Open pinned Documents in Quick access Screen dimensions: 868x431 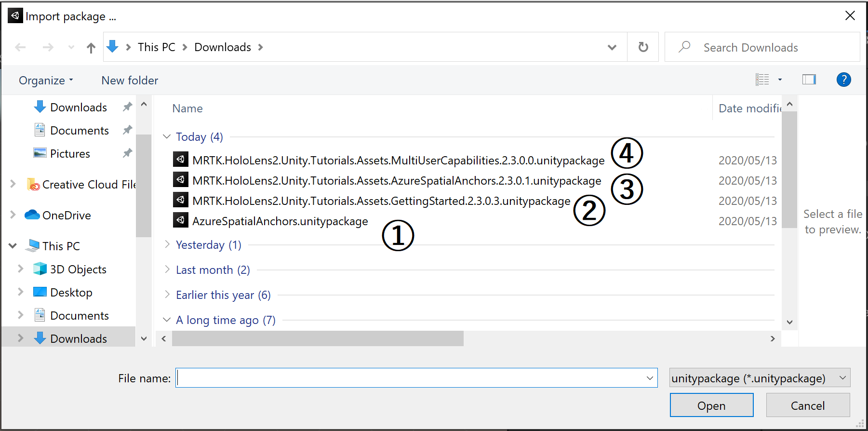pyautogui.click(x=80, y=130)
